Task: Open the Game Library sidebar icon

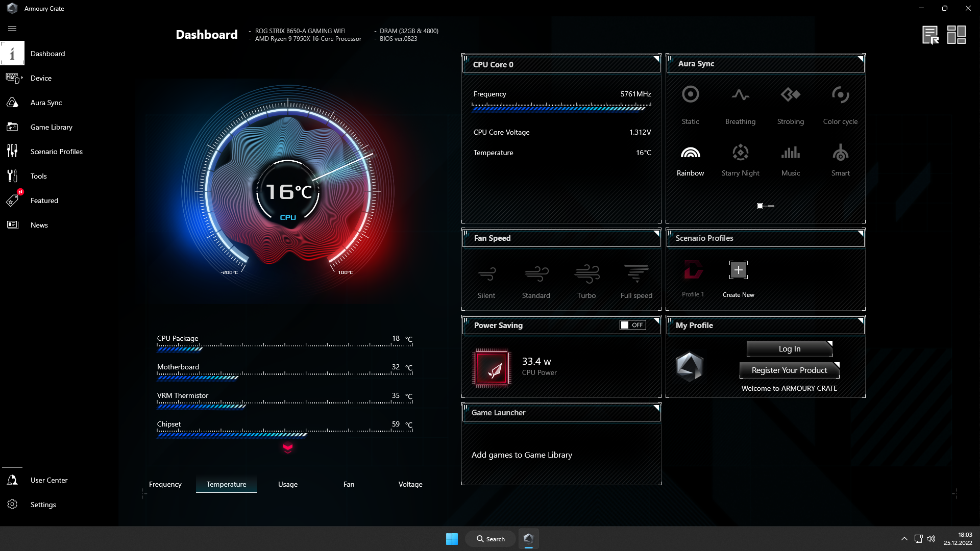Action: click(51, 127)
